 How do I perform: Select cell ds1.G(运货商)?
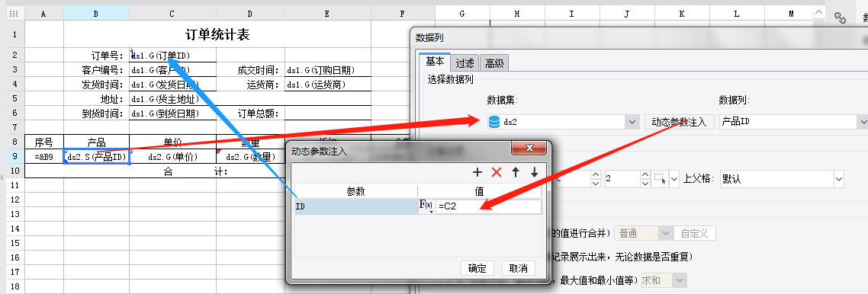click(328, 85)
